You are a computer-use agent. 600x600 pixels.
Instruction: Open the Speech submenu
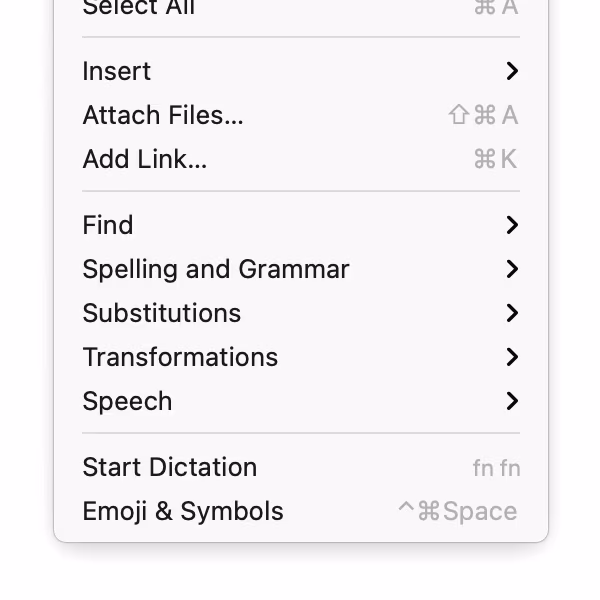(127, 401)
